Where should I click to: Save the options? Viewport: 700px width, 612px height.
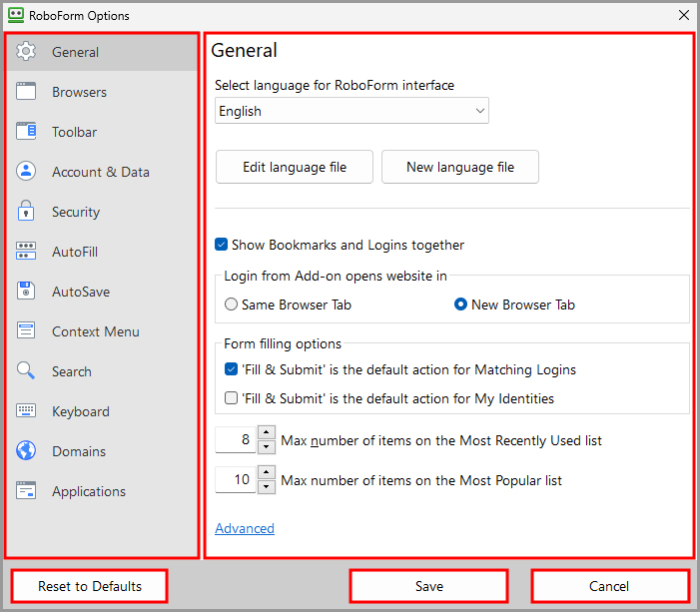[x=429, y=586]
